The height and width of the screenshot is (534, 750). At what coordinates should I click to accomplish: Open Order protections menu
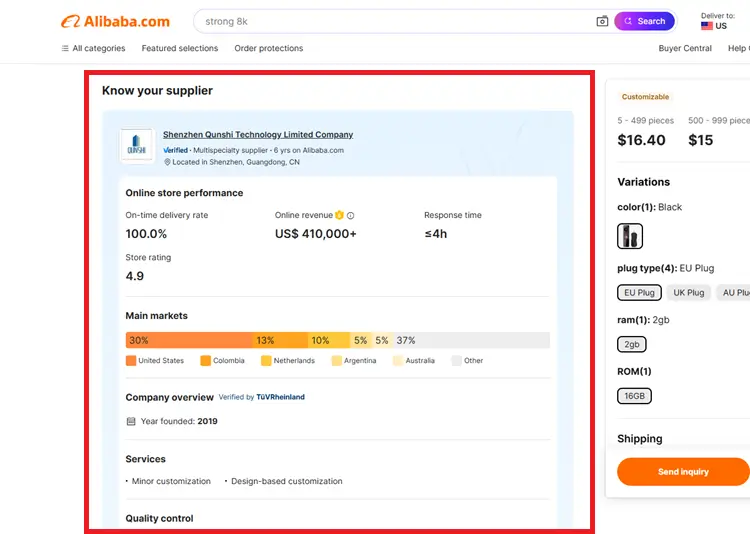269,48
